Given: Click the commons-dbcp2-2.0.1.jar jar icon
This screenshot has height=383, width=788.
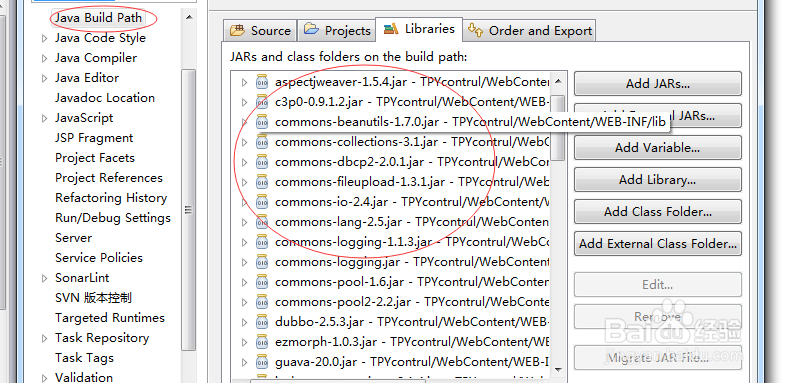Looking at the screenshot, I should point(262,162).
